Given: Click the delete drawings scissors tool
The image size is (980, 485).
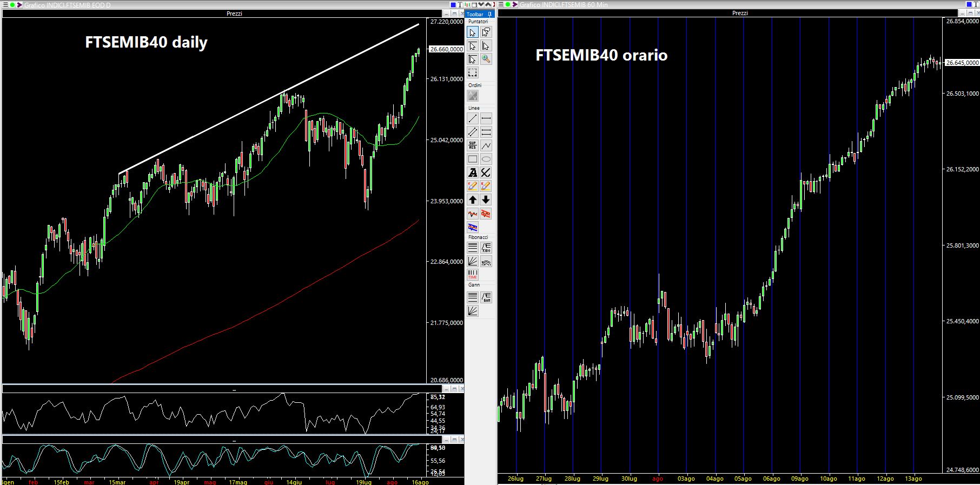Looking at the screenshot, I should click(486, 172).
